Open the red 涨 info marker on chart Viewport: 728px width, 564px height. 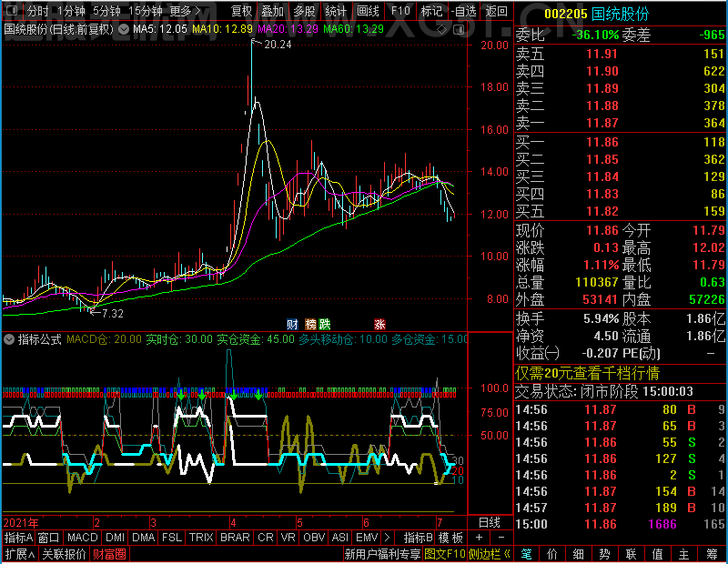pos(379,324)
